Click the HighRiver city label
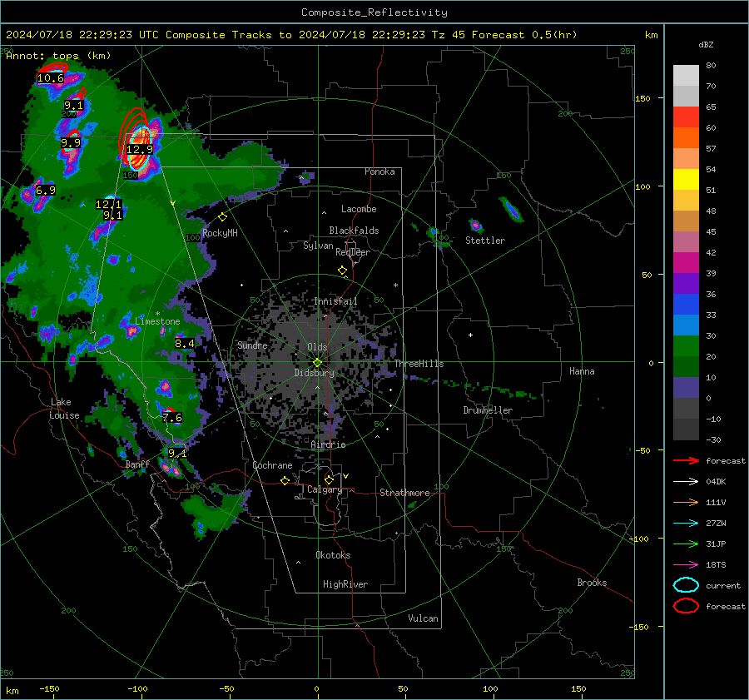The width and height of the screenshot is (749, 700). click(x=345, y=584)
